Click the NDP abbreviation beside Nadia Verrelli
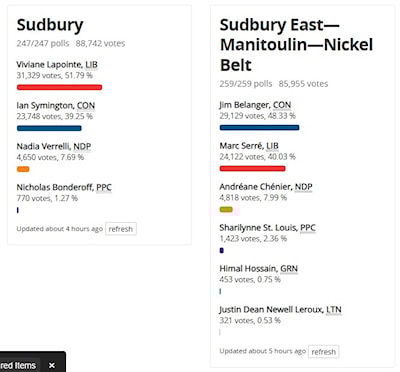The image size is (400, 372). tap(82, 146)
